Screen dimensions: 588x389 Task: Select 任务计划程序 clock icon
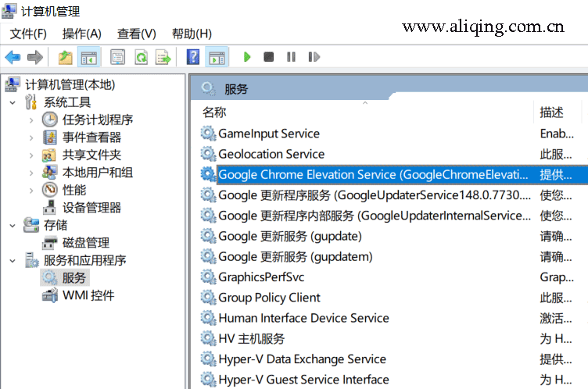(x=49, y=120)
